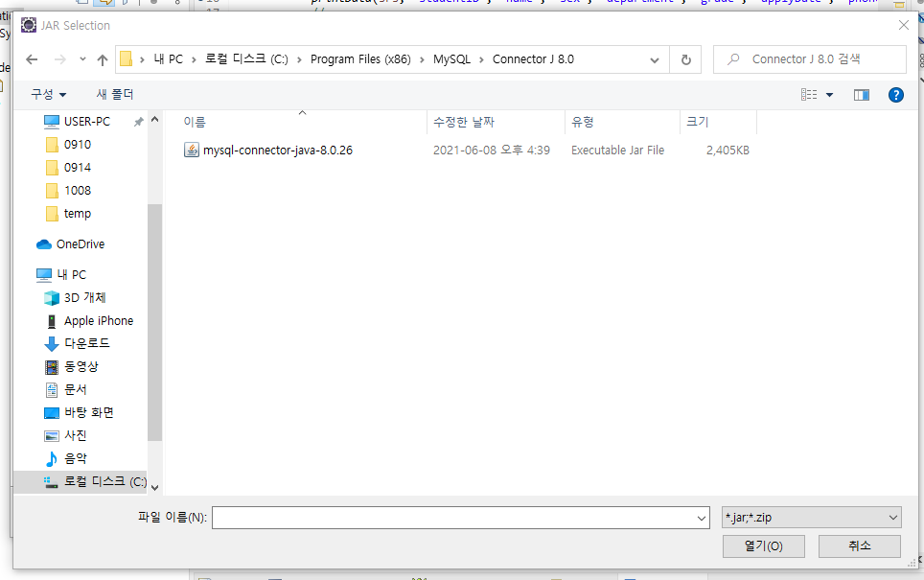Click the folder icon in address bar
924x580 pixels.
coord(126,58)
